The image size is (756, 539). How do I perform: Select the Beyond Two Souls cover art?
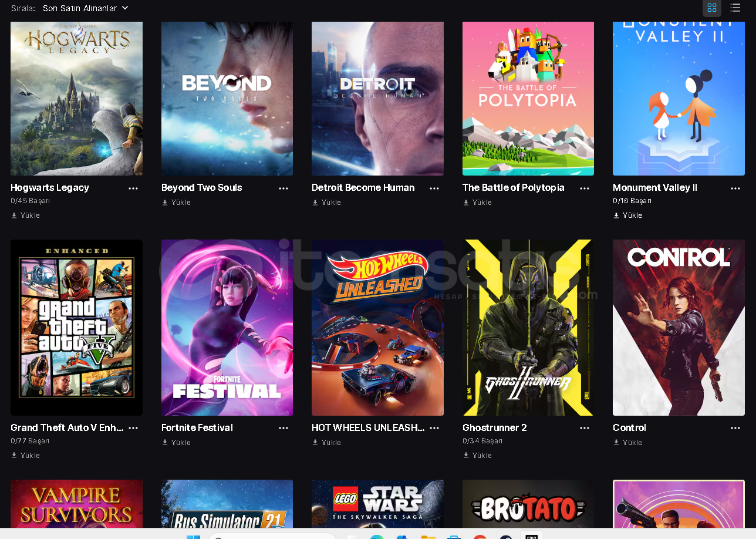click(x=227, y=99)
